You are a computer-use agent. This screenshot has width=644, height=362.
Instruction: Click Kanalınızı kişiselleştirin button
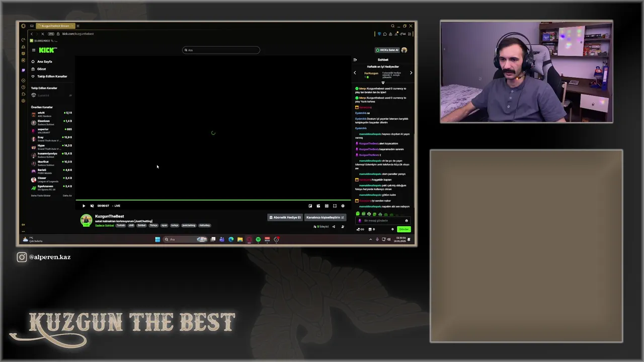point(325,217)
